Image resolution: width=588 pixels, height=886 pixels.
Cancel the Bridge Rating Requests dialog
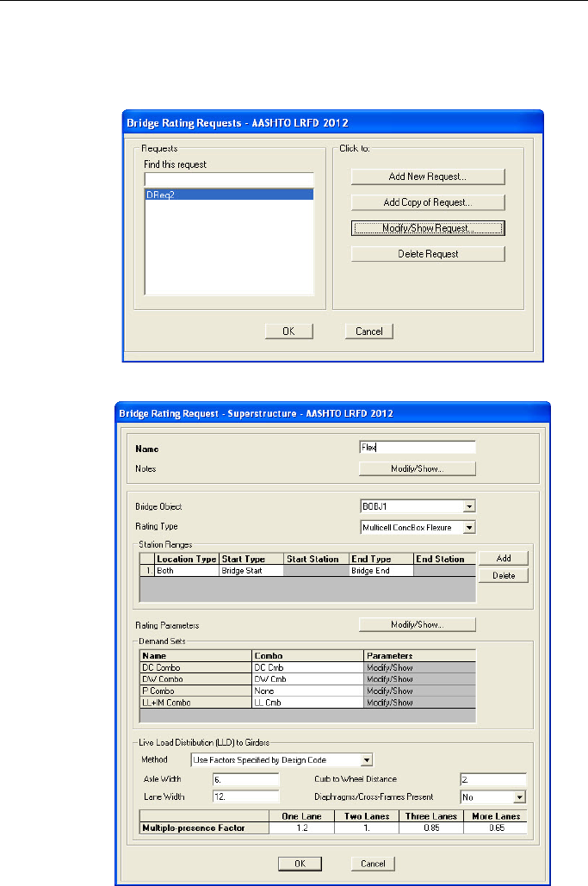click(368, 331)
